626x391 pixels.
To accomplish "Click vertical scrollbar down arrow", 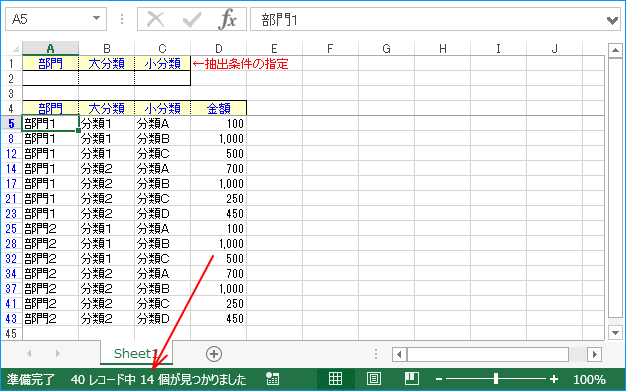I will pyautogui.click(x=615, y=333).
